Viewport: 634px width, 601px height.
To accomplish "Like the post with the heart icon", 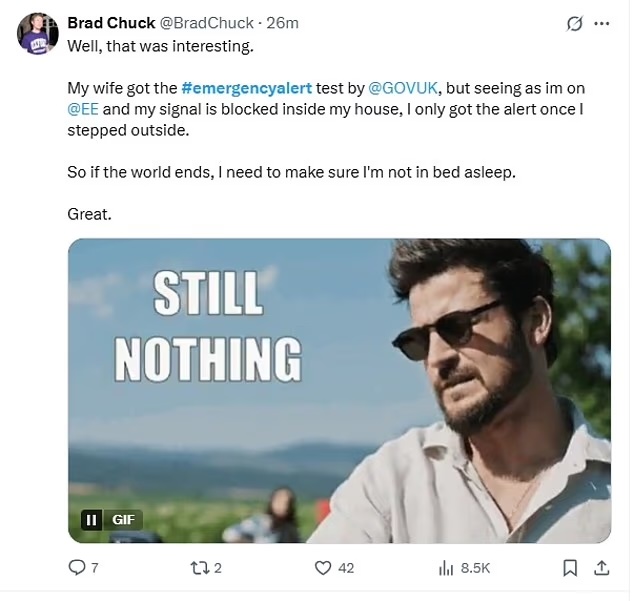I will (x=323, y=568).
